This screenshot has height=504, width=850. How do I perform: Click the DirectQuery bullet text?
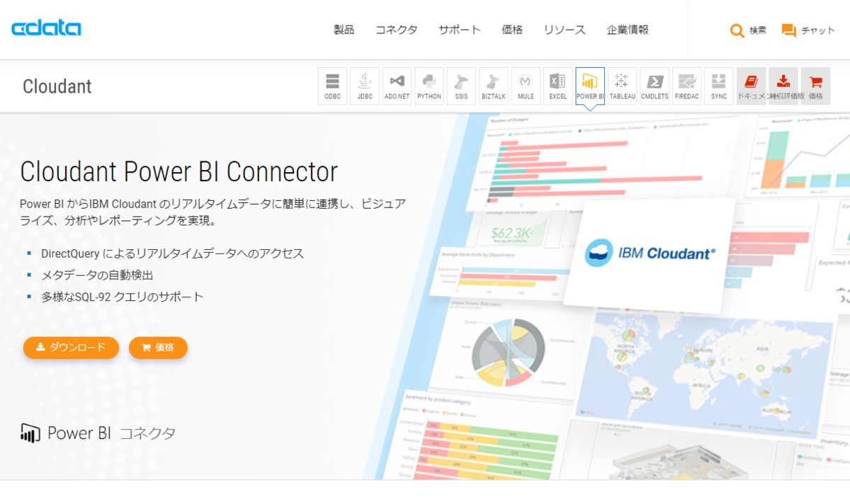coord(173,253)
